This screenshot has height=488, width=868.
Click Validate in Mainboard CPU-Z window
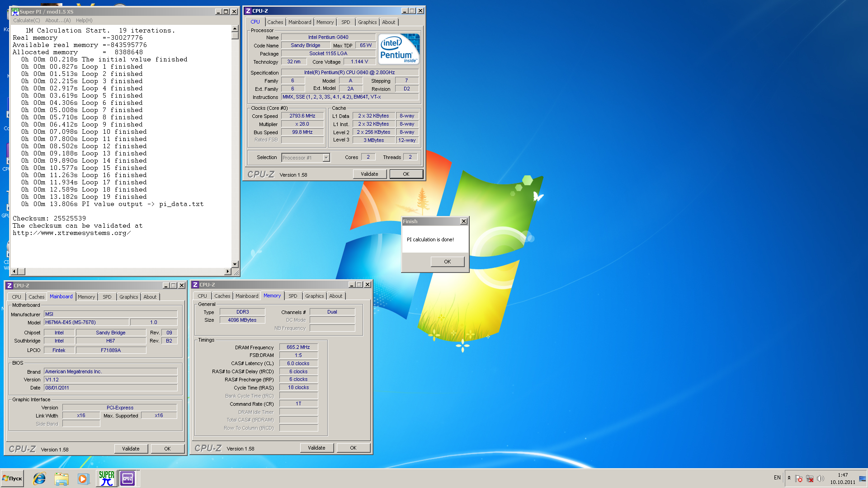coord(131,449)
